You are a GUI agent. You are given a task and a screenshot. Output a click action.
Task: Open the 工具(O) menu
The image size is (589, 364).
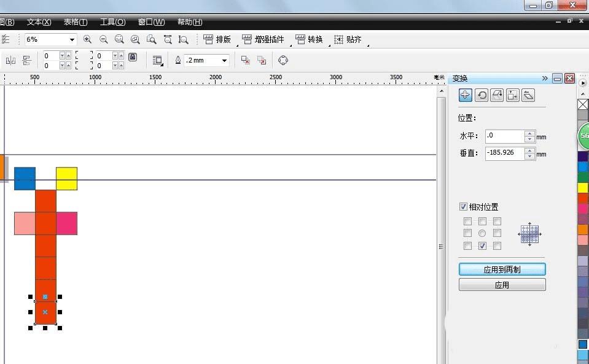(112, 22)
